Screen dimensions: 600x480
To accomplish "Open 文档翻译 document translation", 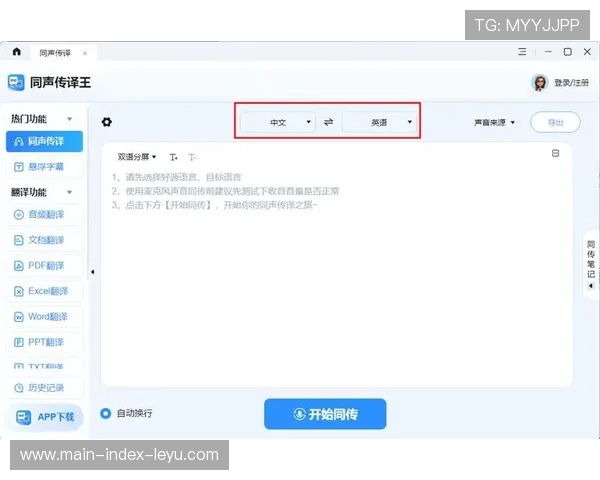I will (44, 240).
